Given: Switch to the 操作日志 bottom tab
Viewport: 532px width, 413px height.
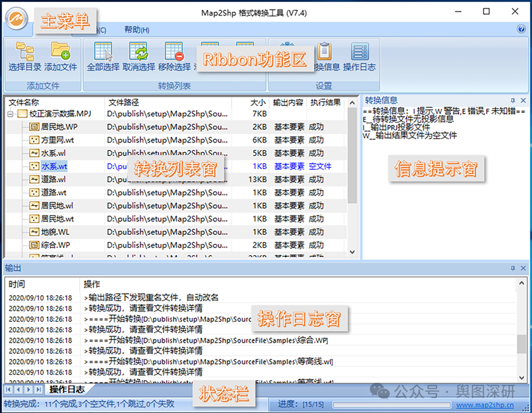Looking at the screenshot, I should (67, 389).
